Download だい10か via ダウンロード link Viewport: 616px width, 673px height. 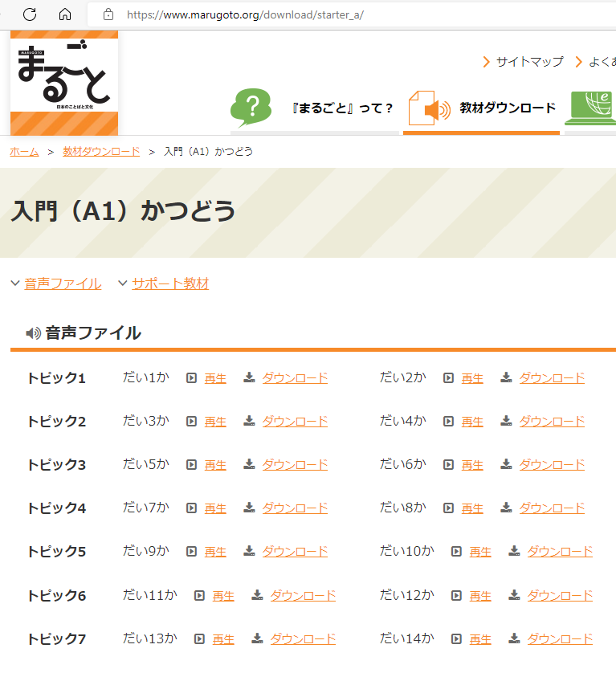561,552
